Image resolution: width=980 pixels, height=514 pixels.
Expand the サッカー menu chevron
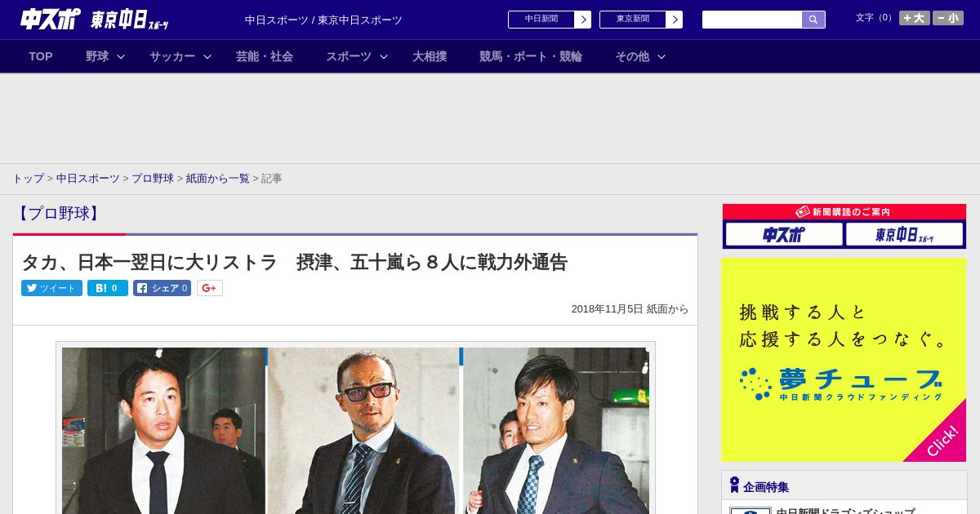pos(207,56)
